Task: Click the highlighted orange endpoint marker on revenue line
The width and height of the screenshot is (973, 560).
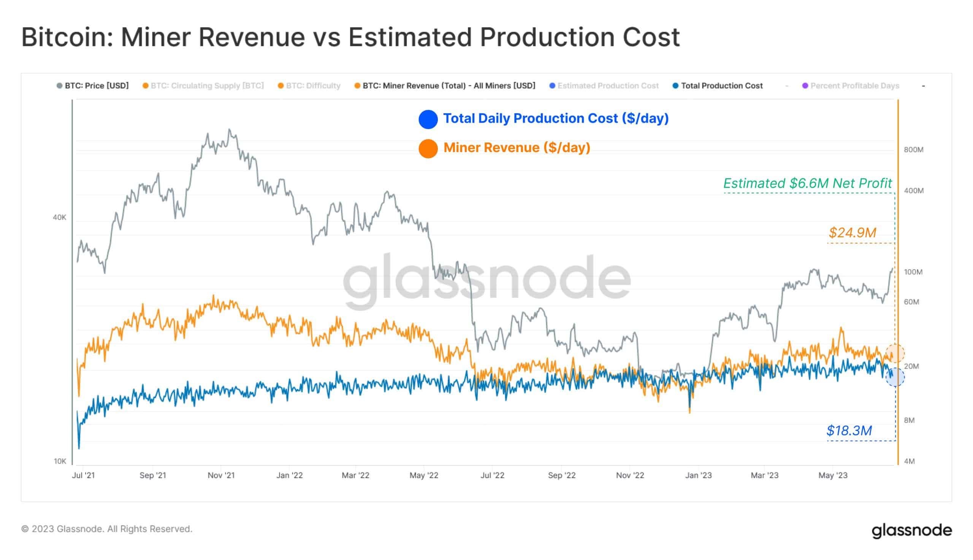Action: 895,353
